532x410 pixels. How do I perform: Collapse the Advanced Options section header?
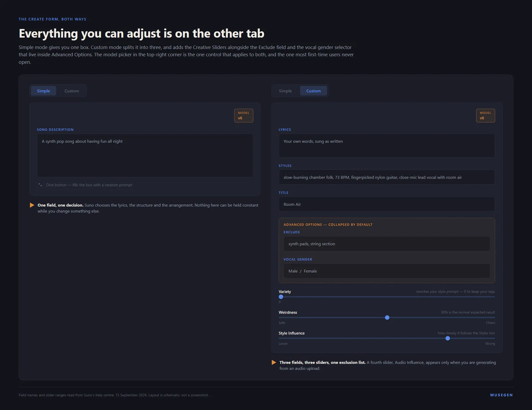click(328, 225)
